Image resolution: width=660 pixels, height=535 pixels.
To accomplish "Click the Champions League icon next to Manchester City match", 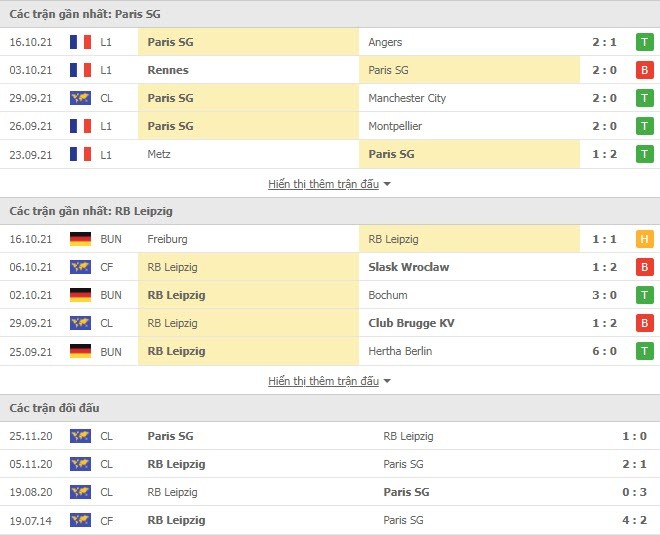I will tap(80, 98).
